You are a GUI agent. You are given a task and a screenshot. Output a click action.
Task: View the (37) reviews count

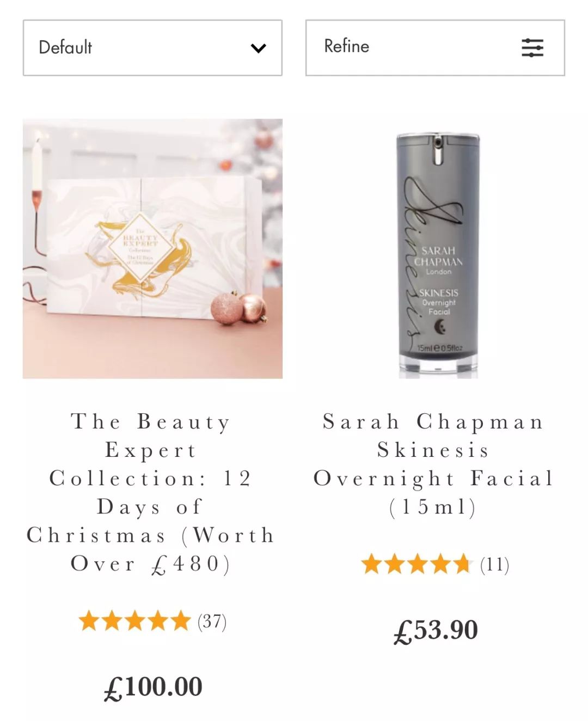coord(212,621)
